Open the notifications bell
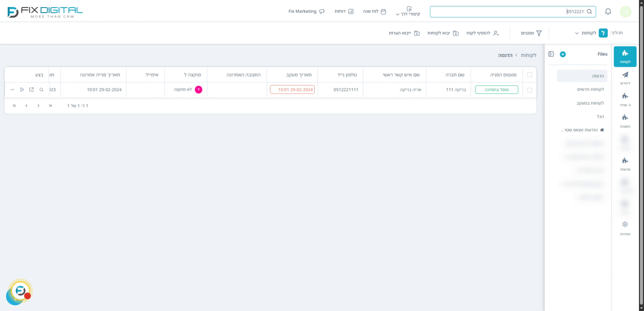The height and width of the screenshot is (311, 644). coord(608,12)
